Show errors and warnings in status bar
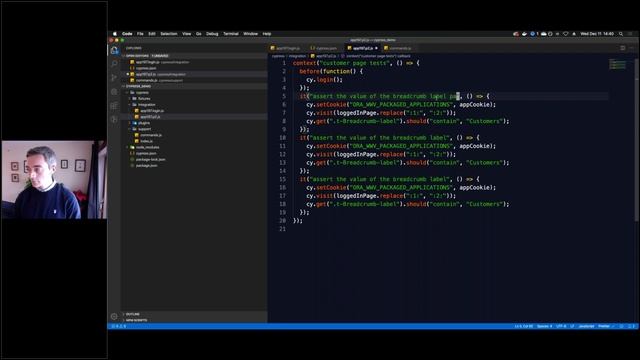The height and width of the screenshot is (360, 640). point(118,326)
